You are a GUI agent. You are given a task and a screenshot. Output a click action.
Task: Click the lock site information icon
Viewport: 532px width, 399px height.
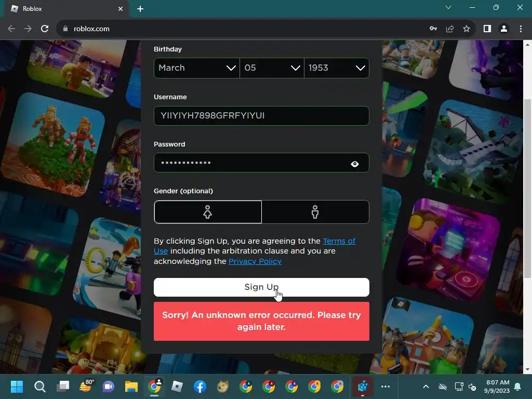pyautogui.click(x=65, y=29)
